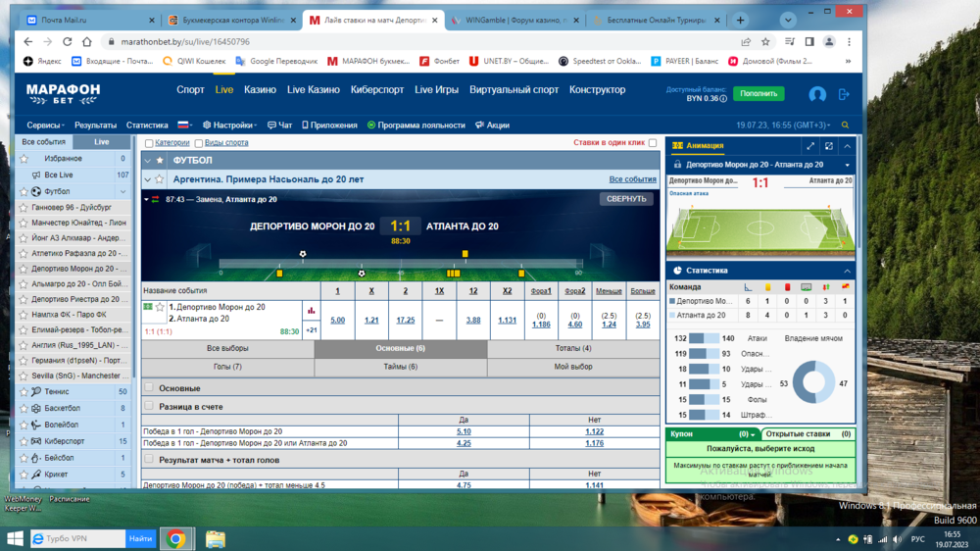The width and height of the screenshot is (980, 551).
Task: Collapse the Статистика panel
Action: click(x=847, y=271)
